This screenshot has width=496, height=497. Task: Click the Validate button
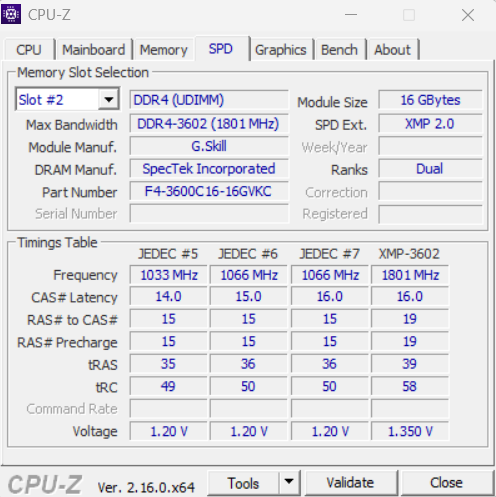[x=350, y=483]
